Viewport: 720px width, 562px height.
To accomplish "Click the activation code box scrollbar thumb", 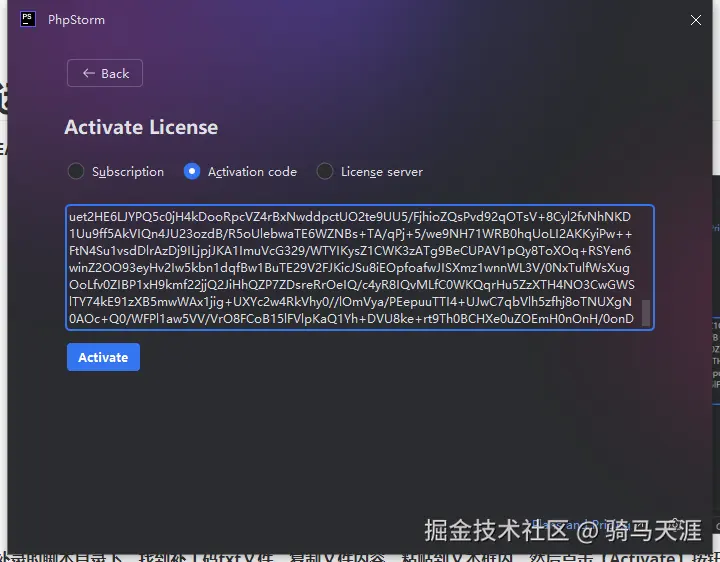I will 646,313.
